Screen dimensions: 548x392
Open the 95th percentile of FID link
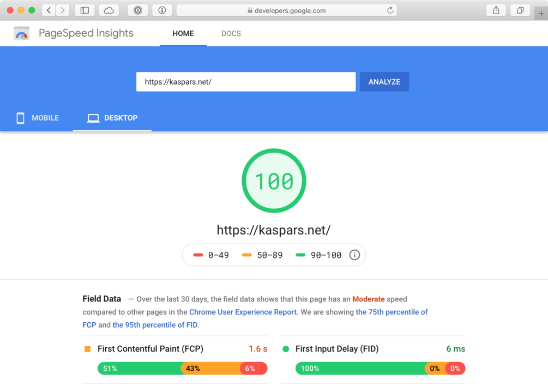pyautogui.click(x=155, y=325)
